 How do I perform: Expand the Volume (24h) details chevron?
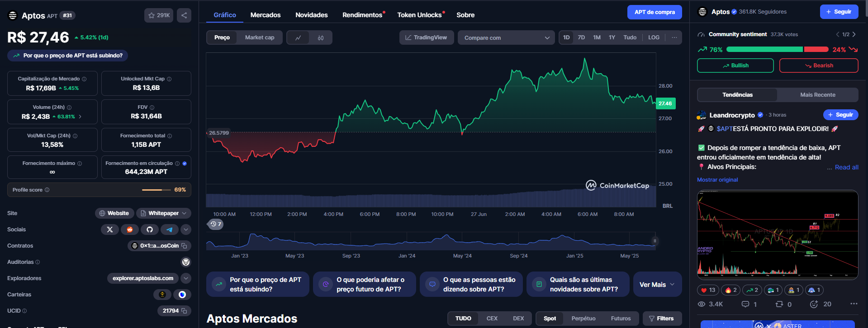coord(81,117)
